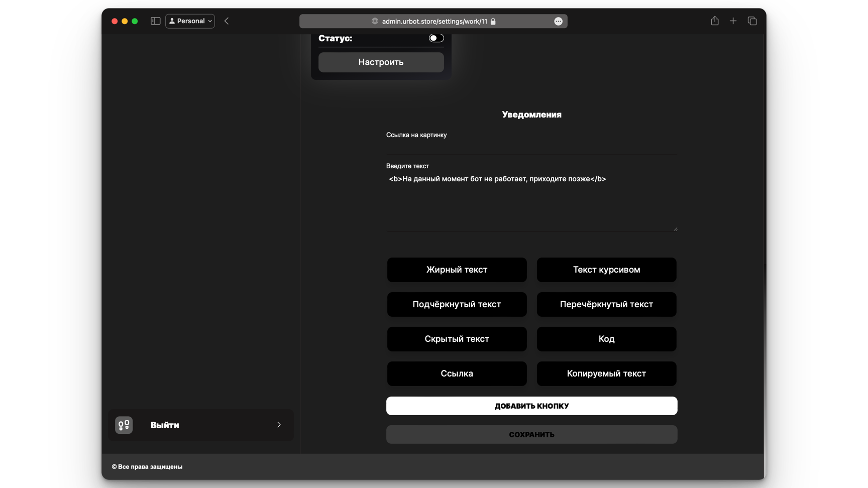The image size is (868, 488).
Task: Toggle the Safari sidebar icon
Action: [x=155, y=21]
